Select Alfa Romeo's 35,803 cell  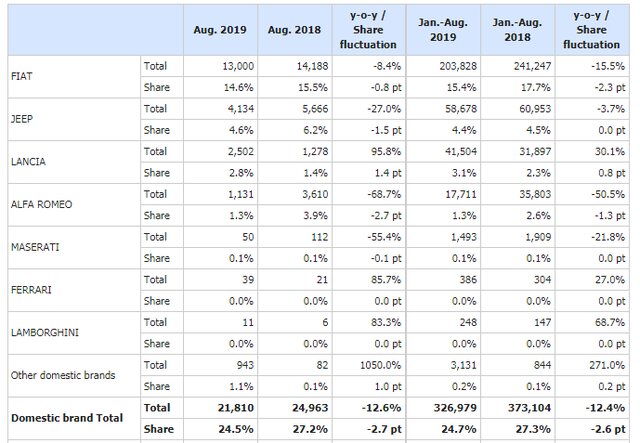(518, 194)
